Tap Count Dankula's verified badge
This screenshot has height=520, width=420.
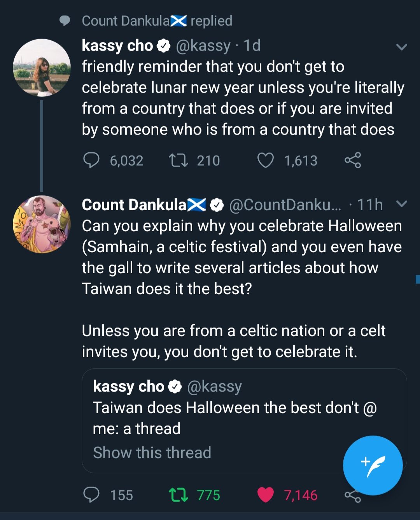click(x=217, y=205)
